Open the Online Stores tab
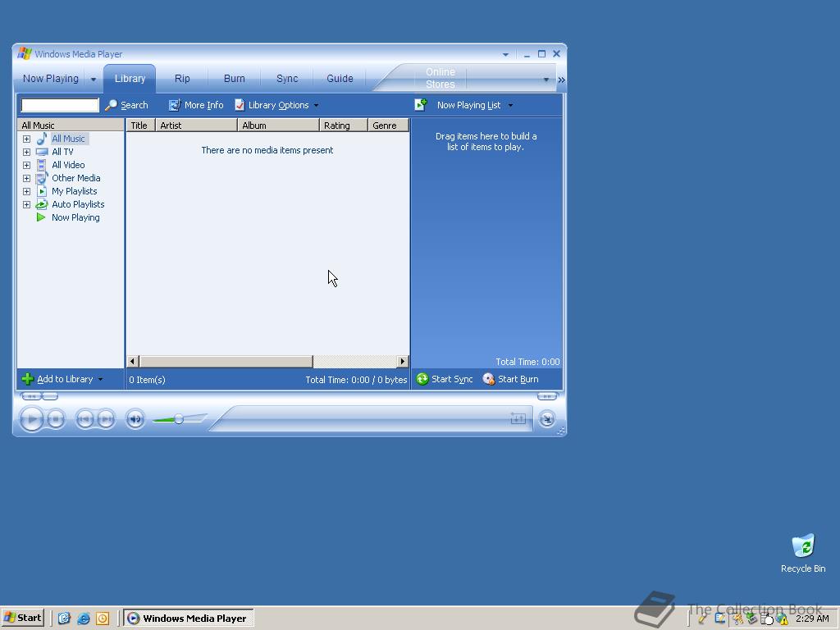 click(441, 78)
